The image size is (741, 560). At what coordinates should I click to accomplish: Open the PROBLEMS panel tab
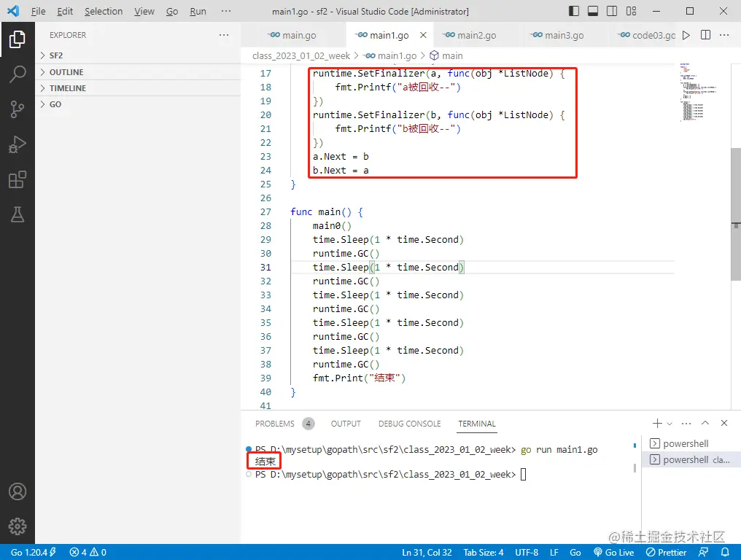284,424
